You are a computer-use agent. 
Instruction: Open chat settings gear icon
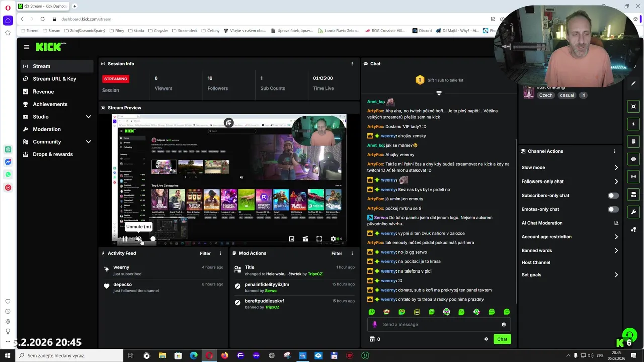[x=486, y=339]
